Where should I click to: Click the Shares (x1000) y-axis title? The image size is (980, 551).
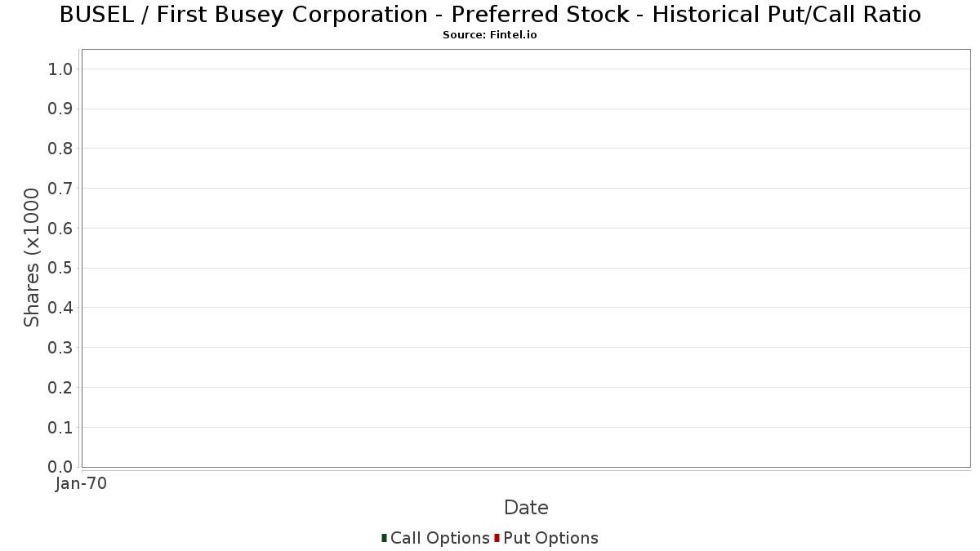[32, 257]
